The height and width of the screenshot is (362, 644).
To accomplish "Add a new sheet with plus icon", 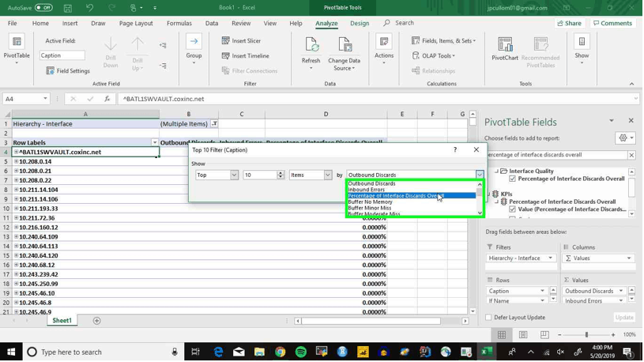I will pos(96,320).
